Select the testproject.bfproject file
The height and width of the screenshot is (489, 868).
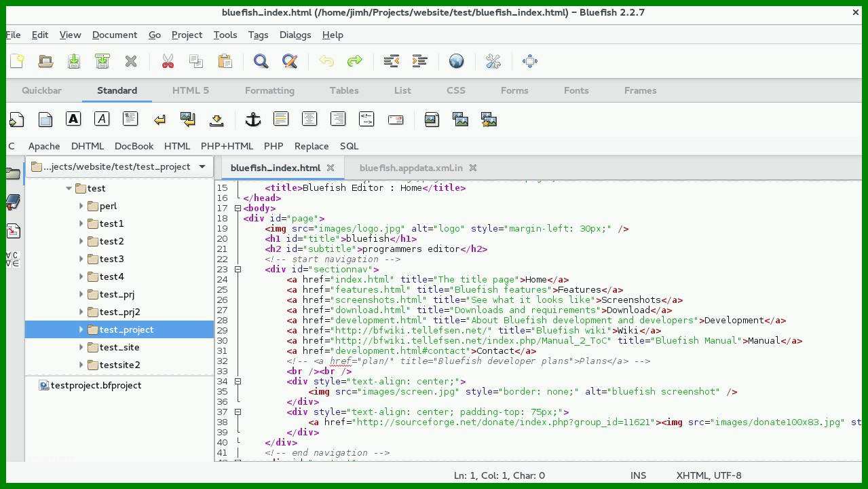point(90,385)
